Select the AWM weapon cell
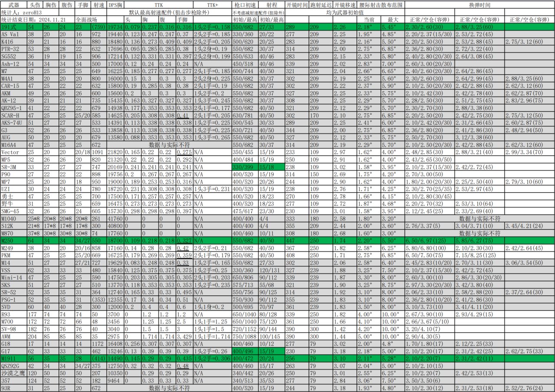Screen dimensions: 555x392 (13, 336)
